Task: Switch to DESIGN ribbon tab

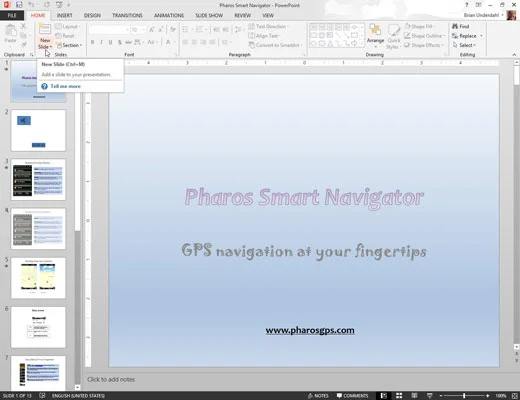Action: pyautogui.click(x=92, y=15)
